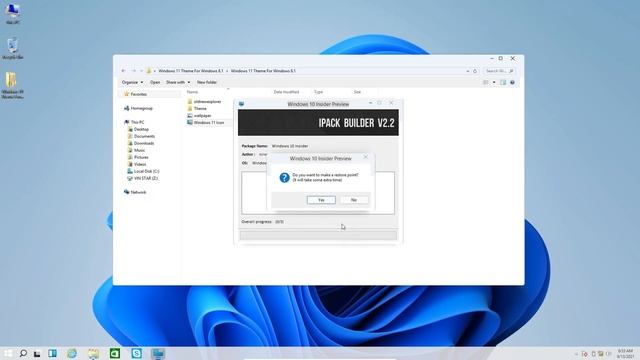Screen dimensions: 640x360
Task: Open the Windows 11 theme folder desktop icon
Action: point(12,85)
